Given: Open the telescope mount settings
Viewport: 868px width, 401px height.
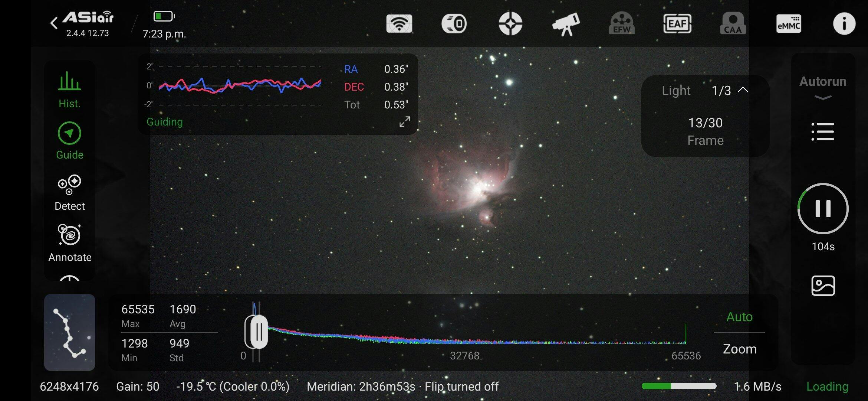Looking at the screenshot, I should coord(566,24).
